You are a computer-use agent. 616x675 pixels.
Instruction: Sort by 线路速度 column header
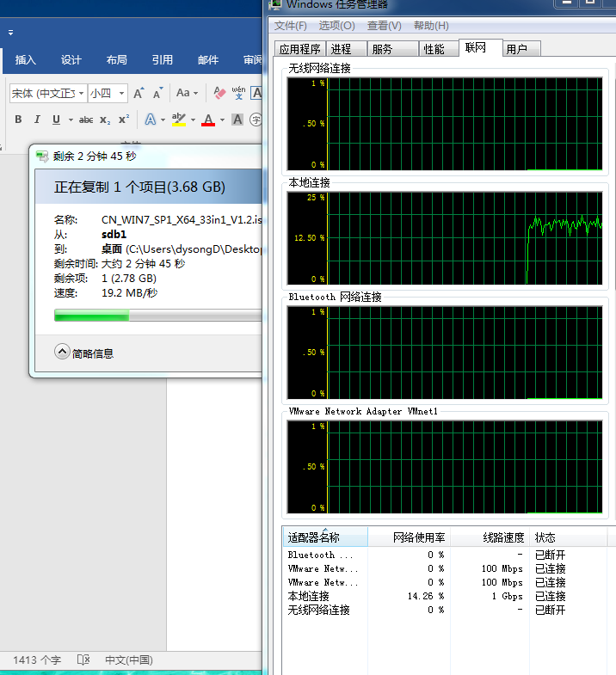[490, 537]
